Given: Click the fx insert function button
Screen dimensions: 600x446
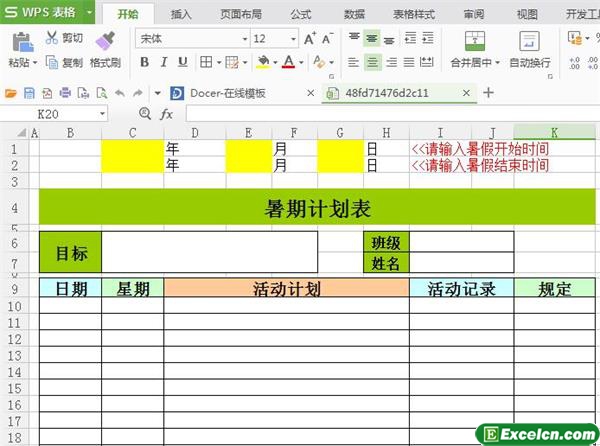Looking at the screenshot, I should pyautogui.click(x=166, y=114).
